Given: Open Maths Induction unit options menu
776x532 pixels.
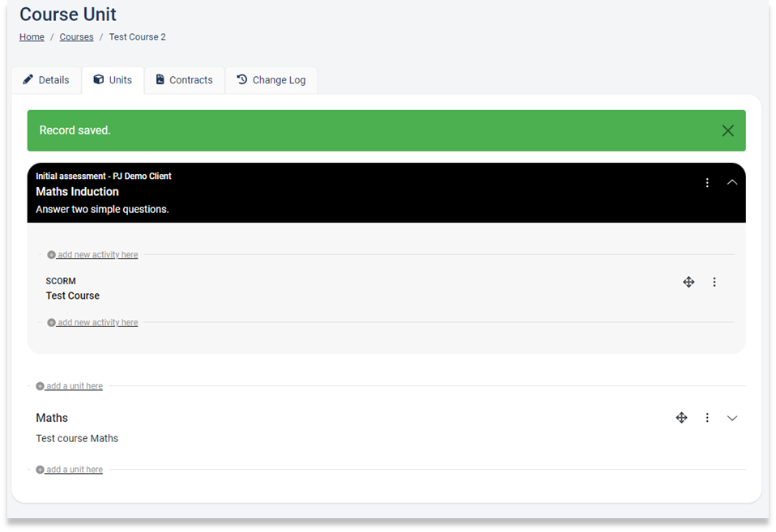Looking at the screenshot, I should pyautogui.click(x=707, y=183).
